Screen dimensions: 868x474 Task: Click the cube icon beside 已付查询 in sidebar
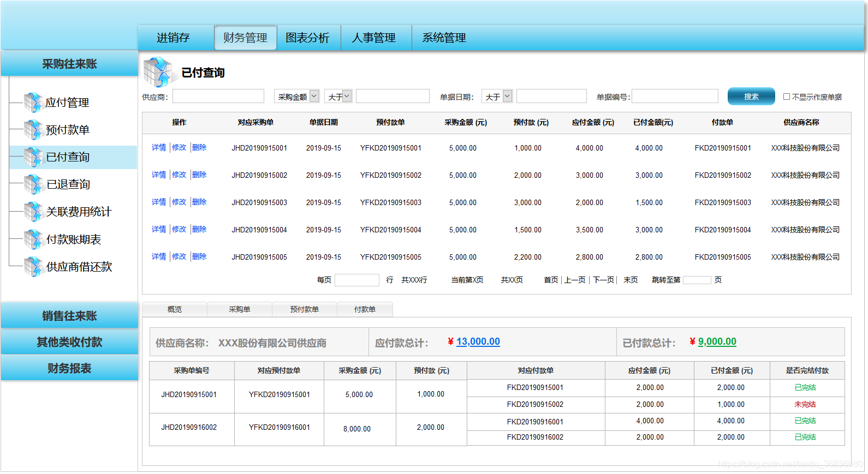(33, 157)
